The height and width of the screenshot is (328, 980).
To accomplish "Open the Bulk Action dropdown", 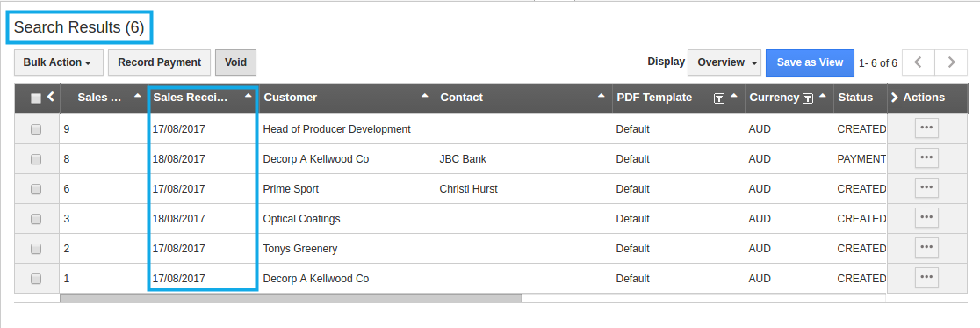I will click(59, 62).
